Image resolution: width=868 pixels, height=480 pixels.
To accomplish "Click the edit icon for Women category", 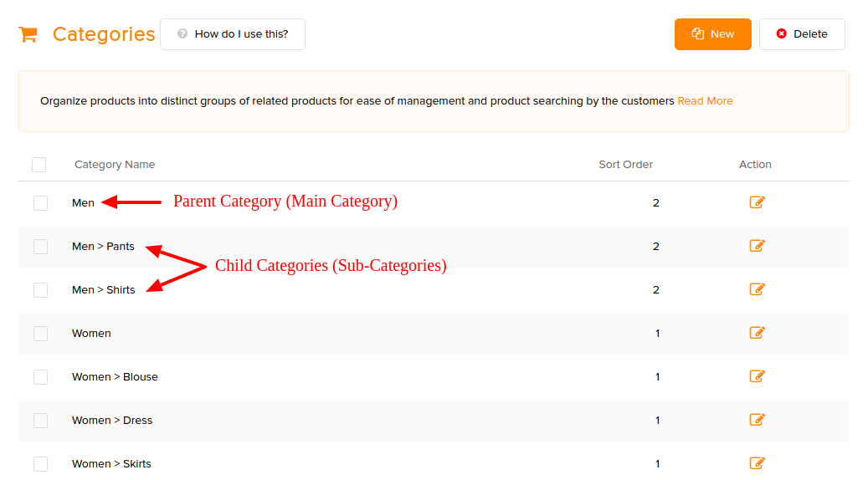I will (x=757, y=333).
